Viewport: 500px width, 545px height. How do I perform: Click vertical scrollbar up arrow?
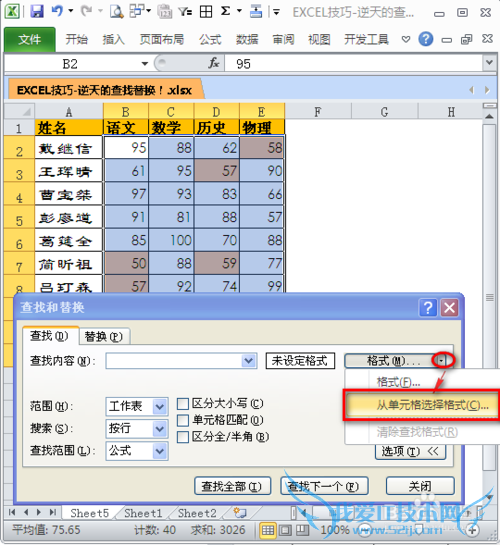pyautogui.click(x=489, y=117)
